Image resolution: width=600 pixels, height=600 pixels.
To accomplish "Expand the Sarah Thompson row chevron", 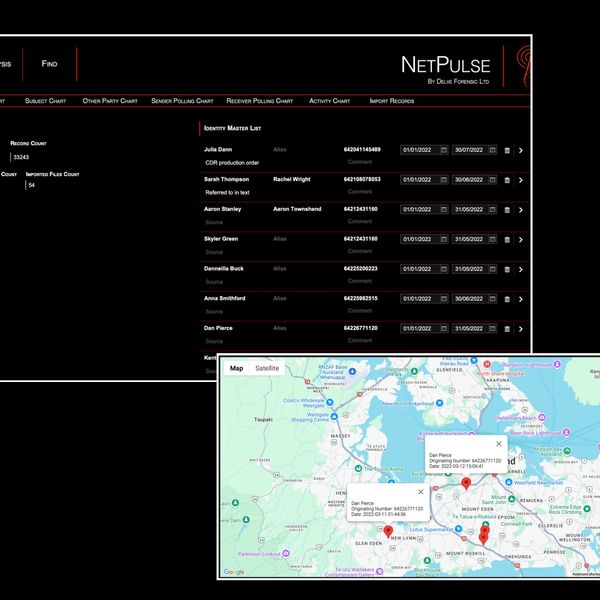I will click(x=521, y=180).
